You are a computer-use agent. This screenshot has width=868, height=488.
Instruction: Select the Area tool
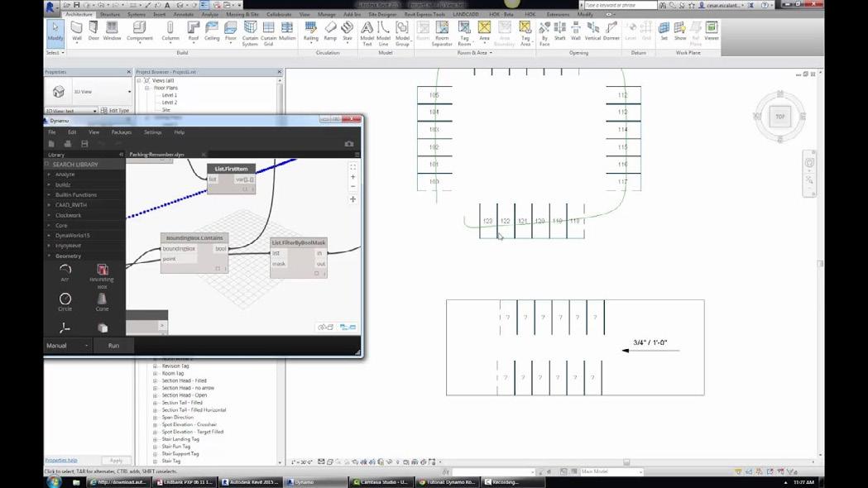tap(484, 32)
